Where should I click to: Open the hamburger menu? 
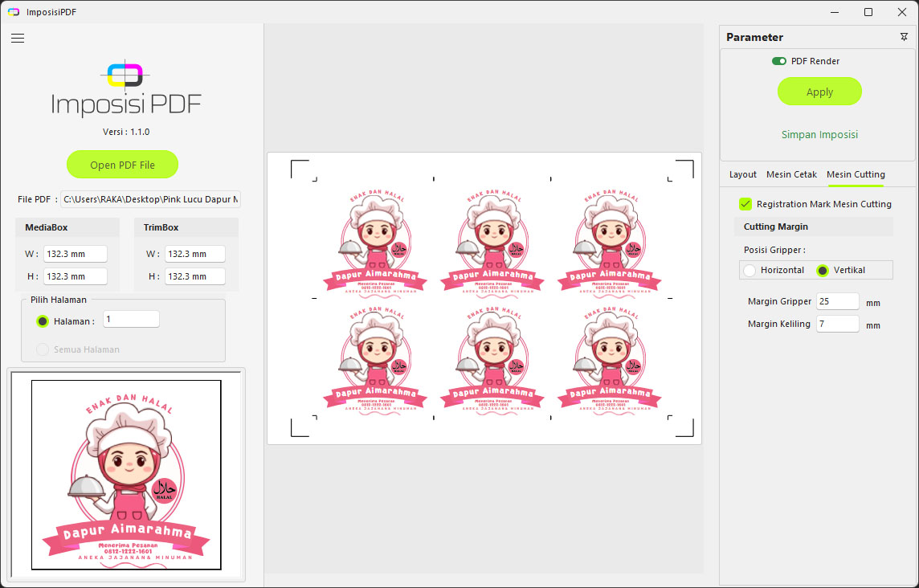pos(18,38)
